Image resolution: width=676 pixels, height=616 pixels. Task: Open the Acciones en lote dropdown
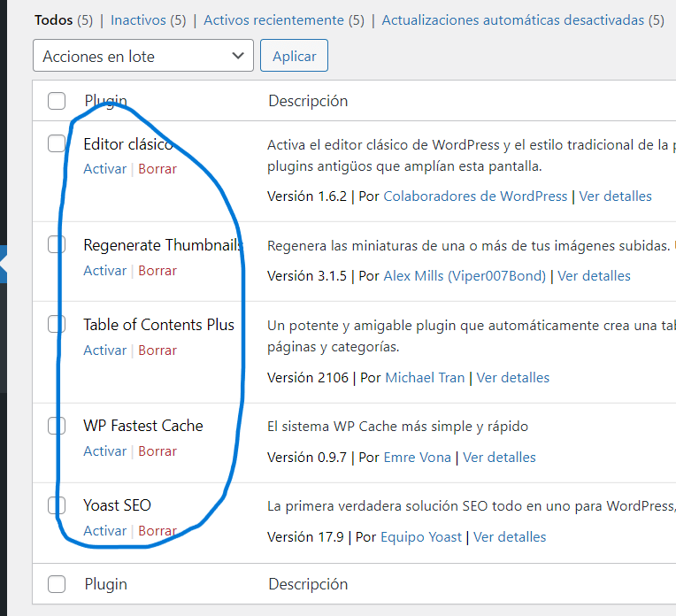pyautogui.click(x=142, y=56)
